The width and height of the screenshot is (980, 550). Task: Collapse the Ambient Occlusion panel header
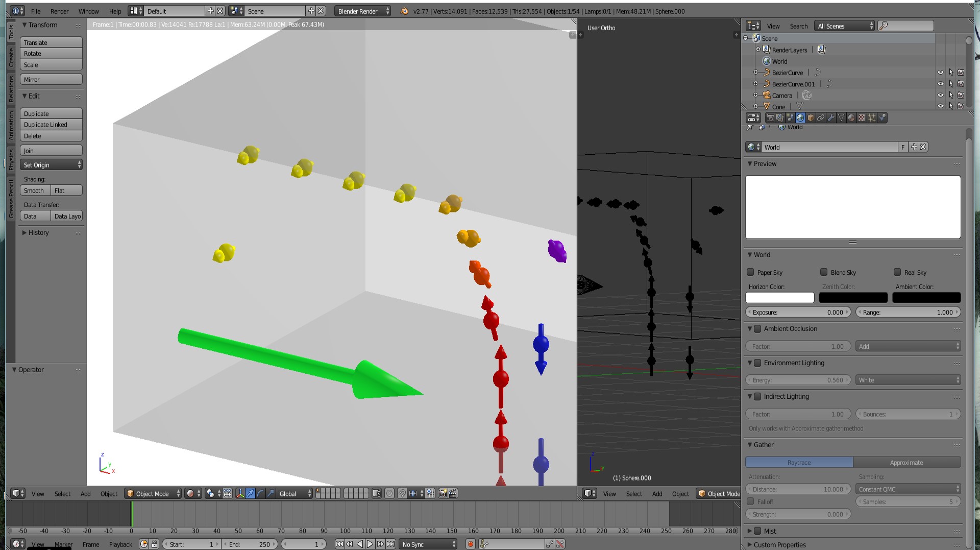(x=750, y=329)
